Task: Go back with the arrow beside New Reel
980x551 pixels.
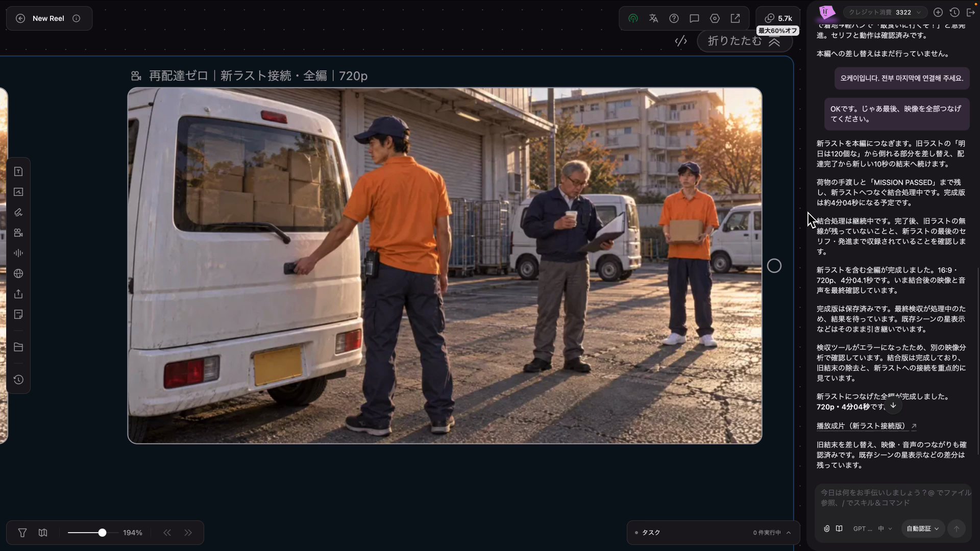Action: coord(20,18)
